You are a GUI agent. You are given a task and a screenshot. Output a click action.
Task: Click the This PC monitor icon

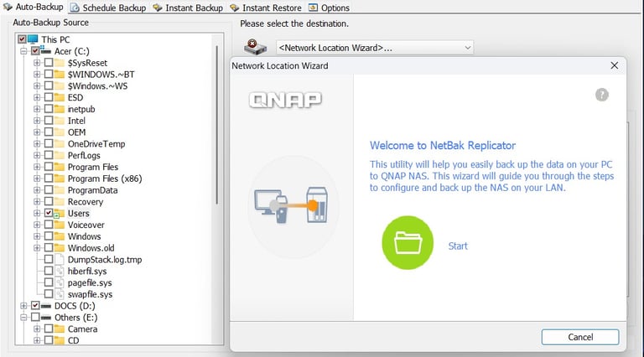tap(33, 39)
